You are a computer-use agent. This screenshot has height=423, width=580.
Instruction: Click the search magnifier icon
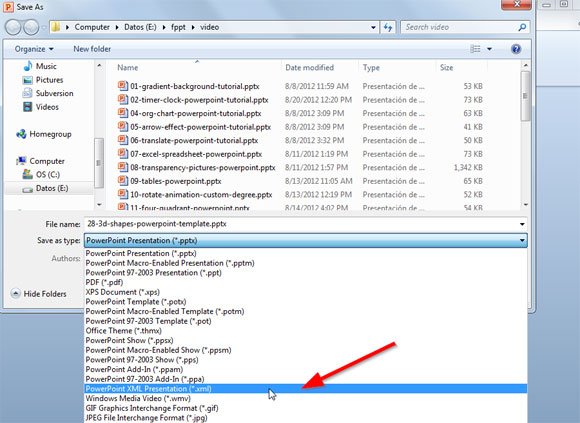522,27
